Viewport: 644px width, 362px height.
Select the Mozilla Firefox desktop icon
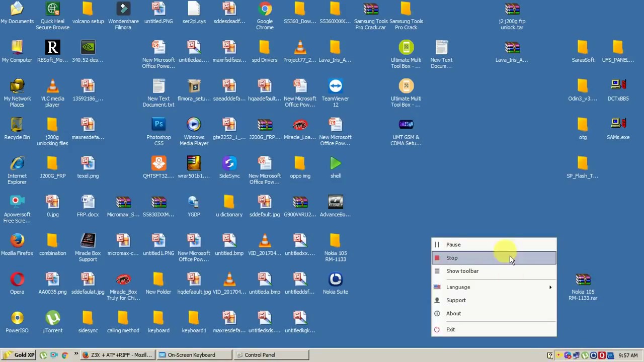pos(17,245)
